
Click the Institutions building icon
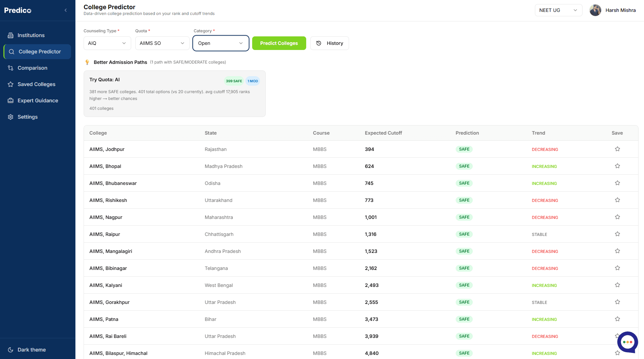click(x=11, y=35)
